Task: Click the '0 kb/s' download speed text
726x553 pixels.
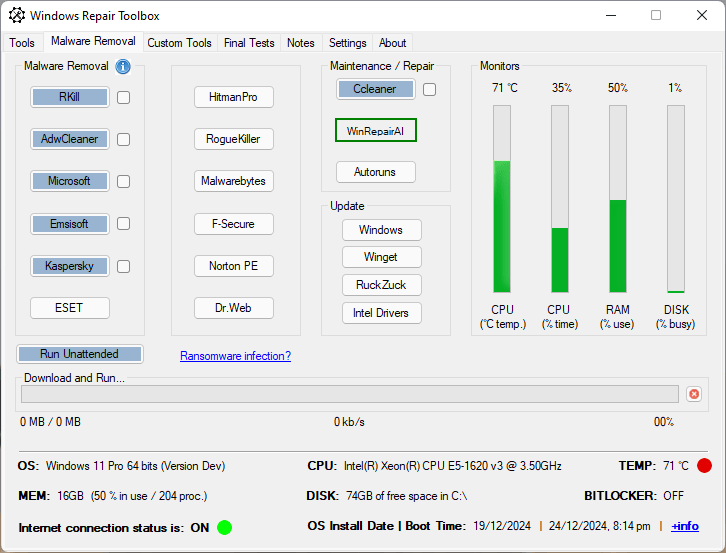Action: [x=350, y=422]
